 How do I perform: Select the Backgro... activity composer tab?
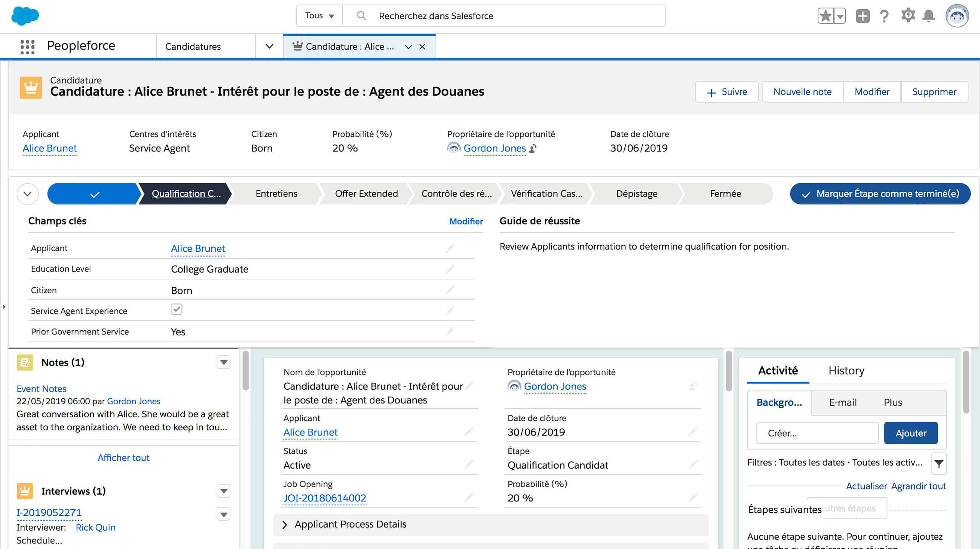tap(779, 402)
